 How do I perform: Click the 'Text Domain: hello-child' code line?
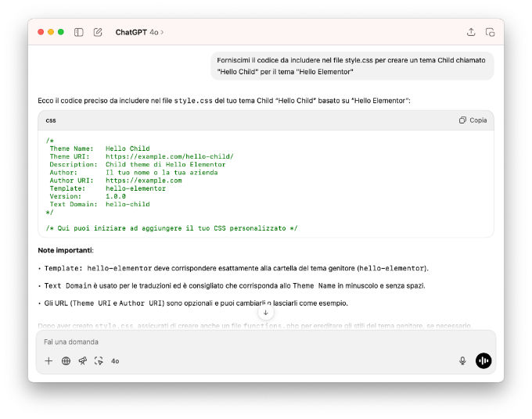tap(100, 204)
